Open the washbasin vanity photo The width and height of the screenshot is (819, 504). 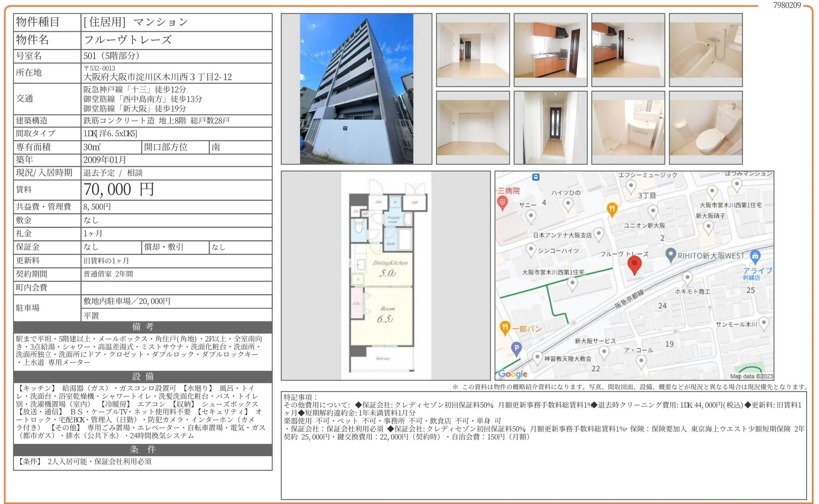coord(628,127)
